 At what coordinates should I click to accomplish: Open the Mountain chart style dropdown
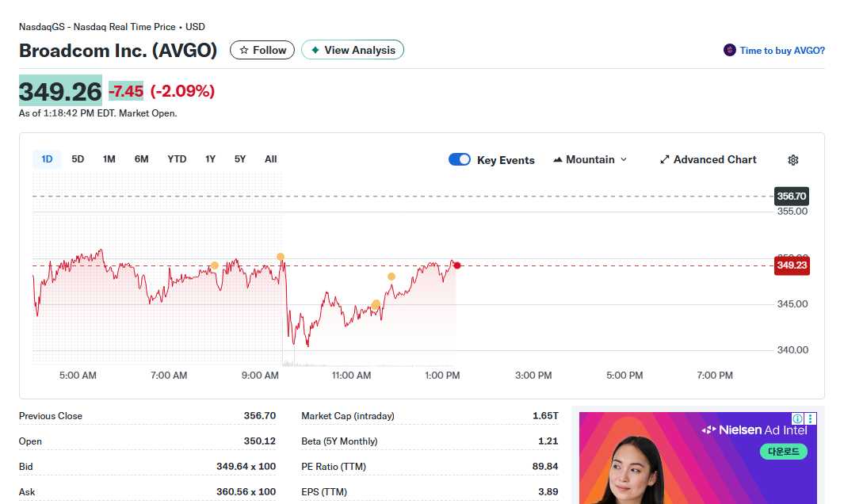tap(590, 159)
